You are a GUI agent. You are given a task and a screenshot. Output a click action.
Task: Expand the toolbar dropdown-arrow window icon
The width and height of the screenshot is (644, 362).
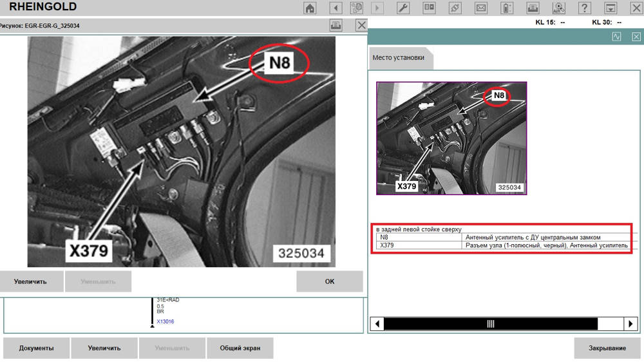611,8
